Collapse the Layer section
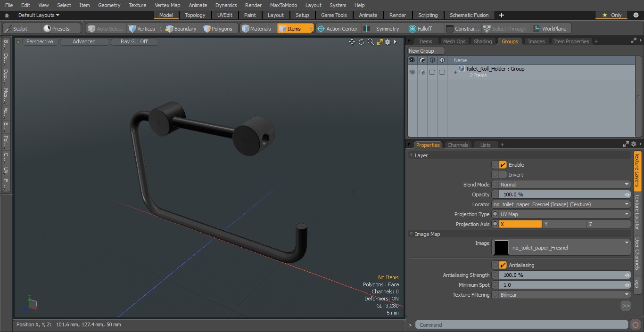Screen dimensions: 644x332 pyautogui.click(x=412, y=155)
